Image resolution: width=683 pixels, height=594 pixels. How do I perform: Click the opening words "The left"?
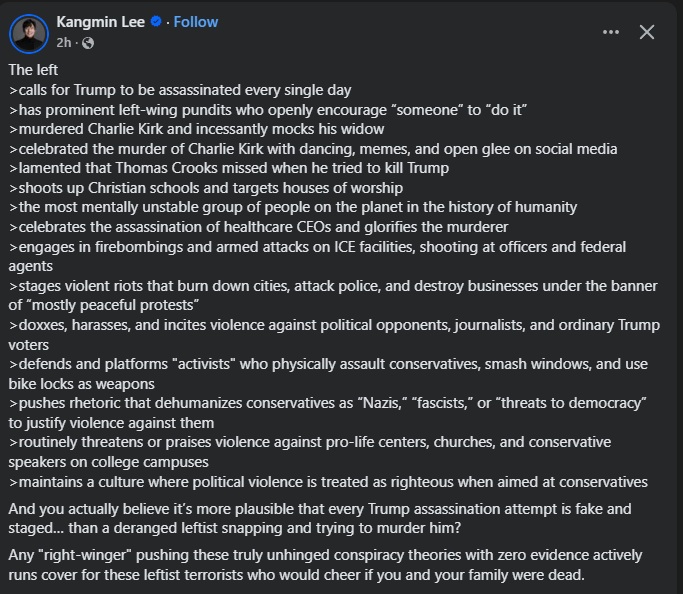[x=33, y=70]
